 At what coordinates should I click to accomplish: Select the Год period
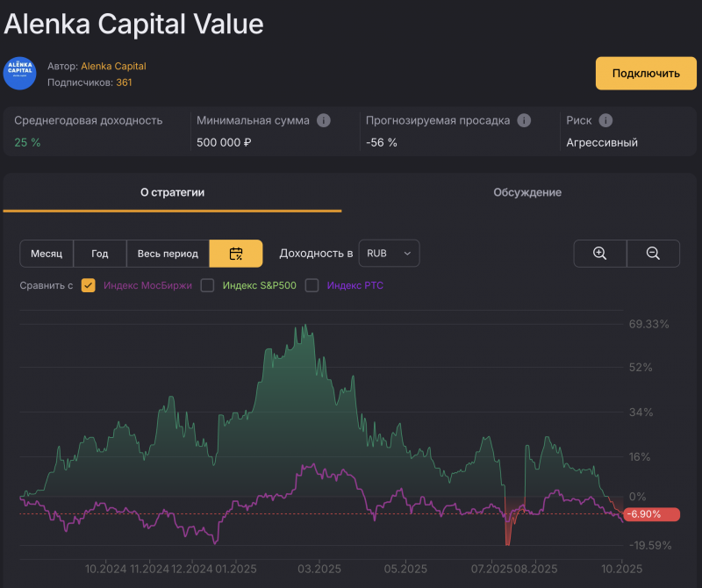[100, 254]
